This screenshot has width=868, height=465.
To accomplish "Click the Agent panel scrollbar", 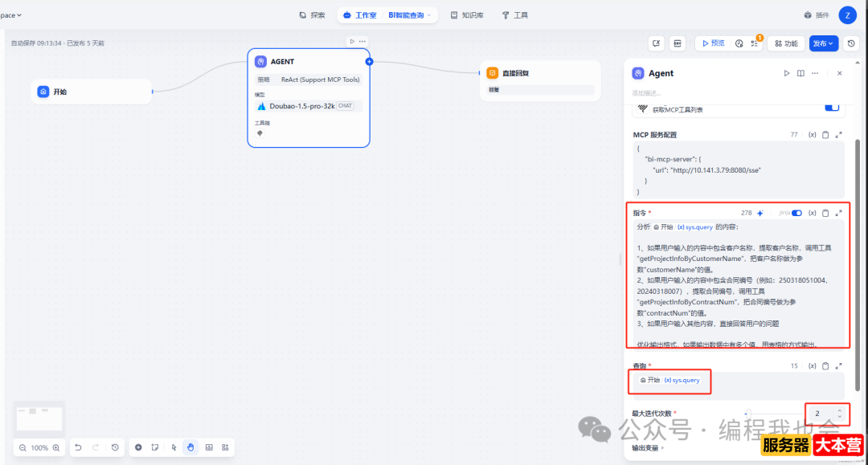I will pyautogui.click(x=858, y=265).
